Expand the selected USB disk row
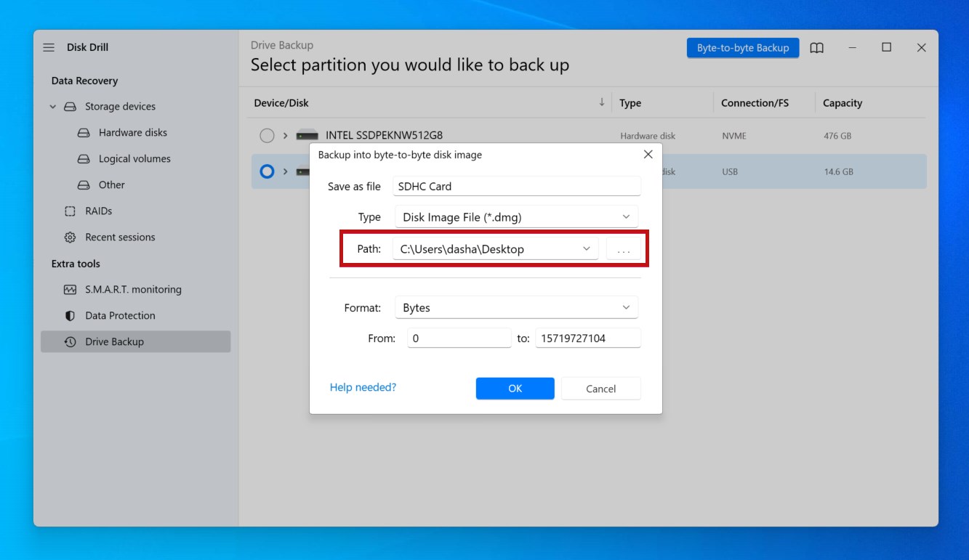Image resolution: width=969 pixels, height=560 pixels. tap(286, 172)
